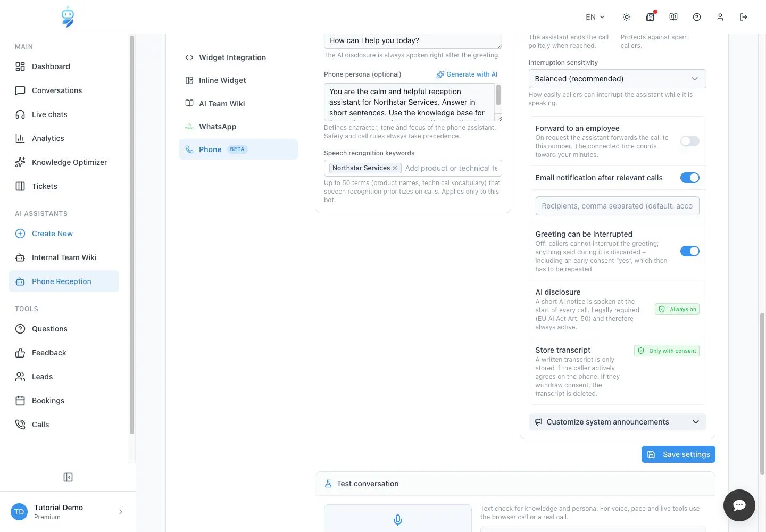The height and width of the screenshot is (532, 766).
Task: Create New AI assistant
Action: click(64, 234)
